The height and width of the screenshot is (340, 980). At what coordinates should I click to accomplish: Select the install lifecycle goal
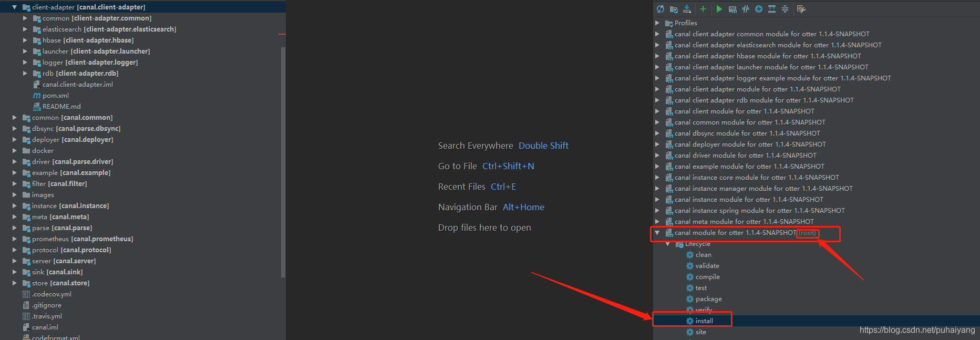[704, 321]
